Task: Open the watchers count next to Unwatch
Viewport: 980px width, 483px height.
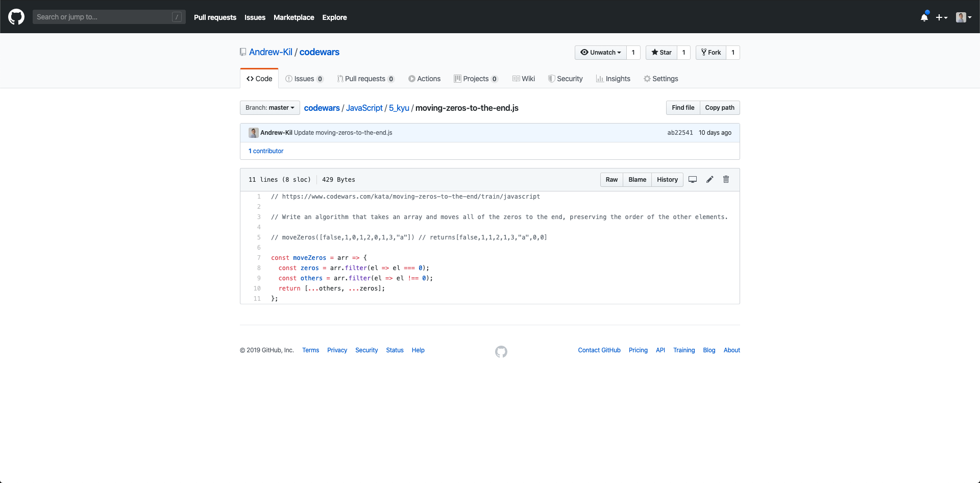Action: 633,53
